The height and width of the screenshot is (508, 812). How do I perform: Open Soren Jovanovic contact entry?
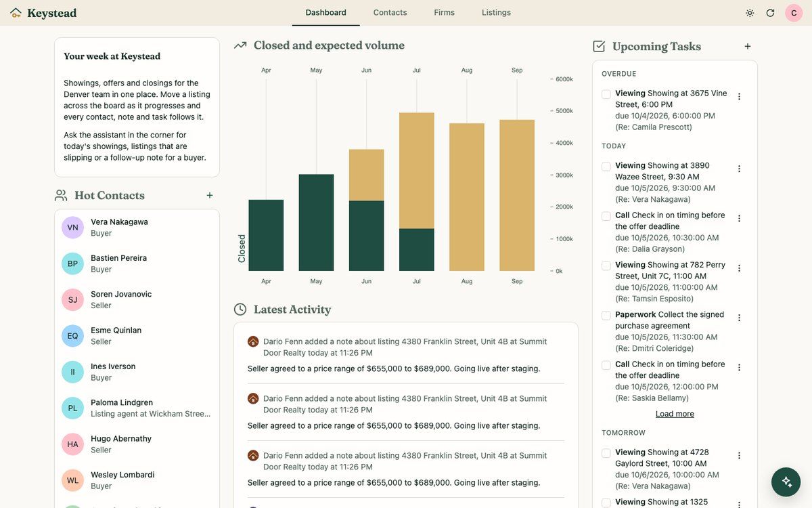[x=137, y=299]
